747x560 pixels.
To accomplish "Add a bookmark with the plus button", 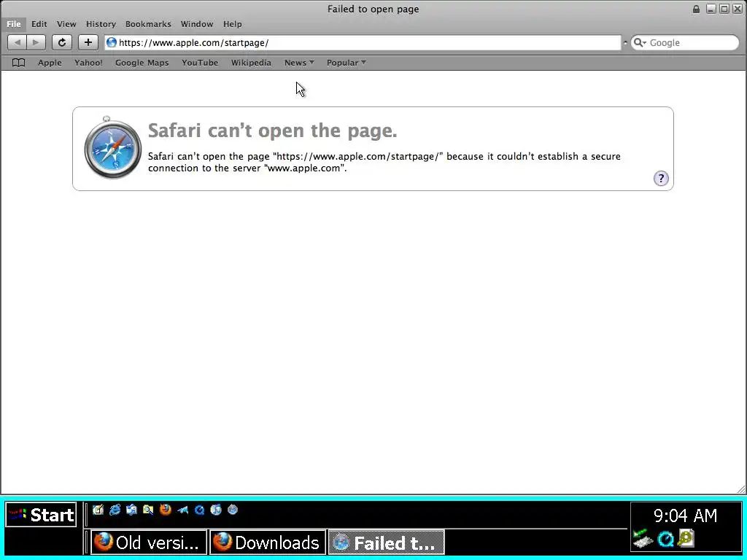I will (x=88, y=42).
